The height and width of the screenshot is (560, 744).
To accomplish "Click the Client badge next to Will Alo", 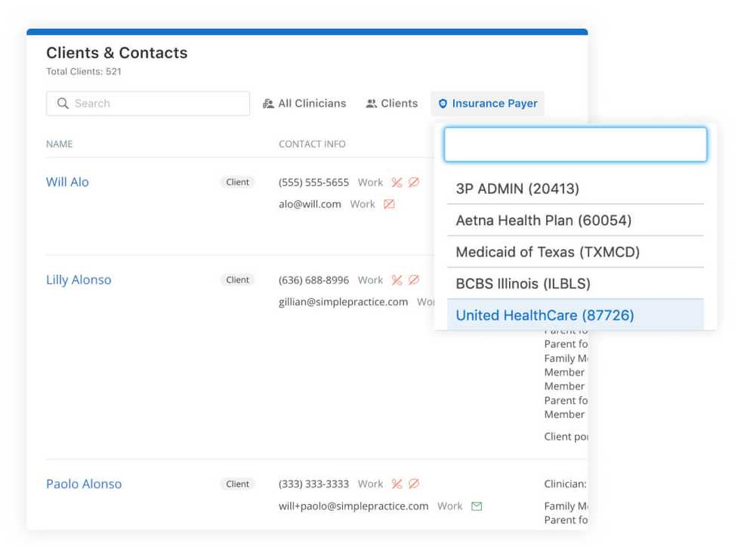I will click(x=237, y=182).
